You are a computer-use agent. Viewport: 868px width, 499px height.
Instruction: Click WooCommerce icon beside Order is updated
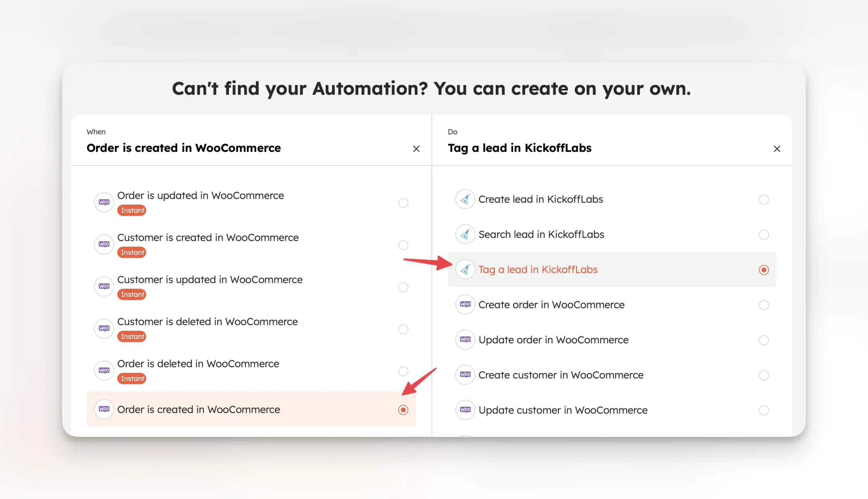tap(104, 202)
